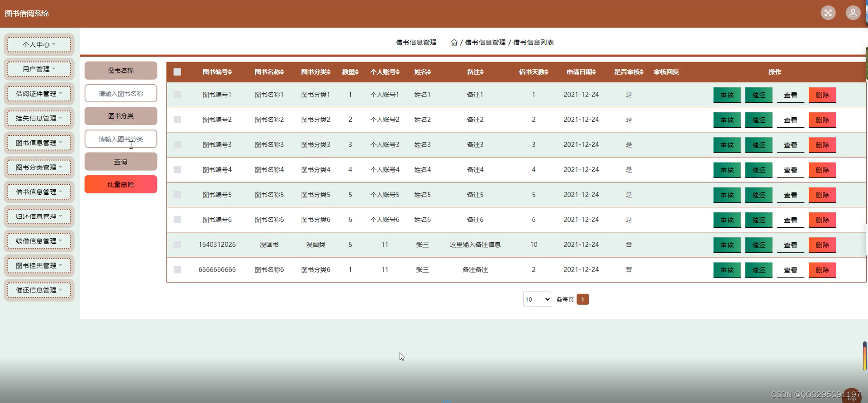Expand 用户管理 sidebar menu
The width and height of the screenshot is (868, 403).
[x=39, y=69]
